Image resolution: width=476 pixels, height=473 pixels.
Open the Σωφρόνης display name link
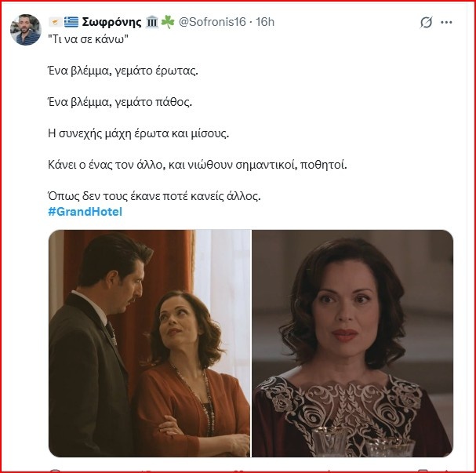tap(113, 22)
